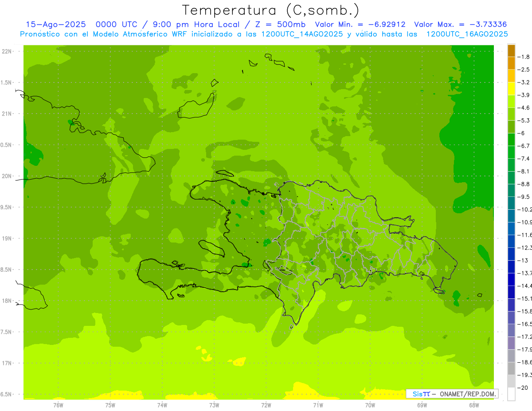
Task: Click the 'Valor Min. = -6.92912' value
Action: 360,24
